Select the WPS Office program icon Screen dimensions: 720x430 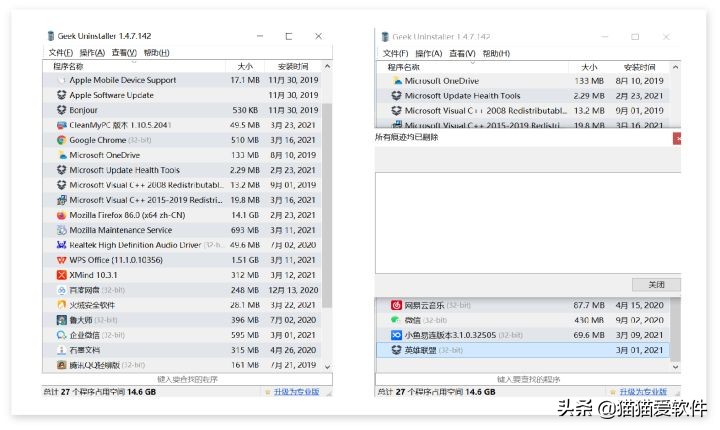[x=61, y=260]
